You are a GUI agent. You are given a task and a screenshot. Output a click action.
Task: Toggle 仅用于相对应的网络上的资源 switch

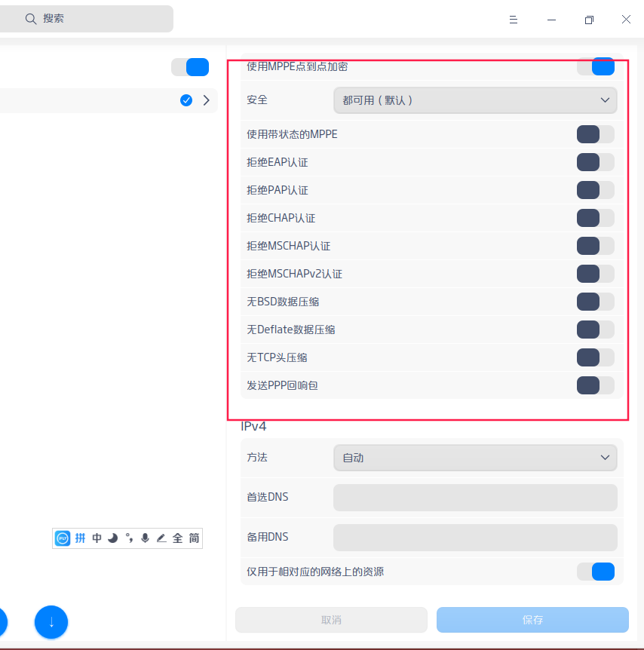(x=596, y=572)
